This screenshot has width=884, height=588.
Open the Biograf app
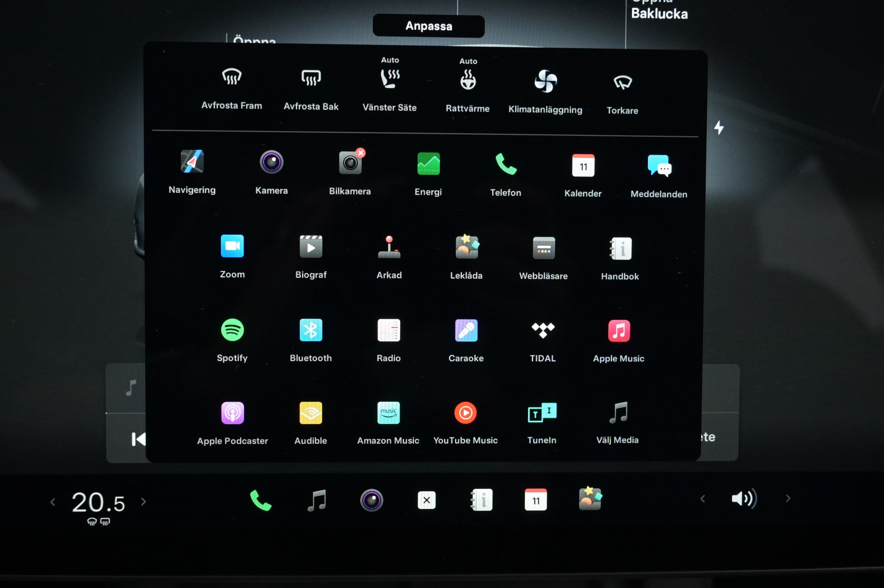311,247
